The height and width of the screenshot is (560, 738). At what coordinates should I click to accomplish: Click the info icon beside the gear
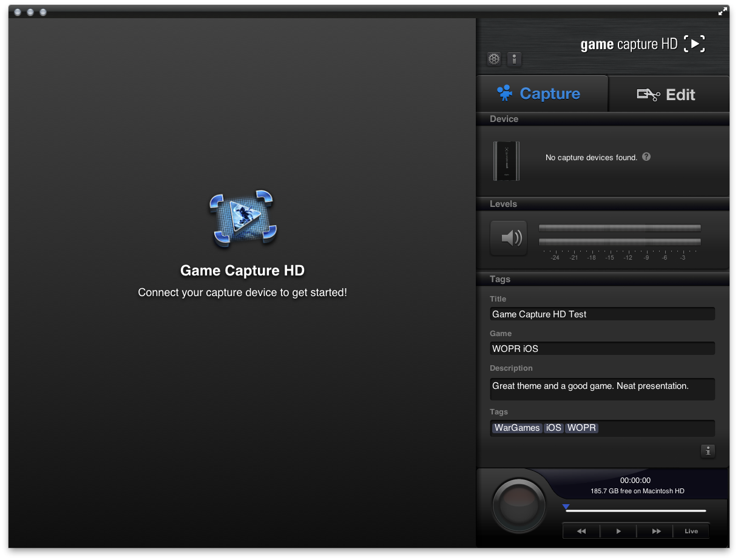pyautogui.click(x=514, y=59)
